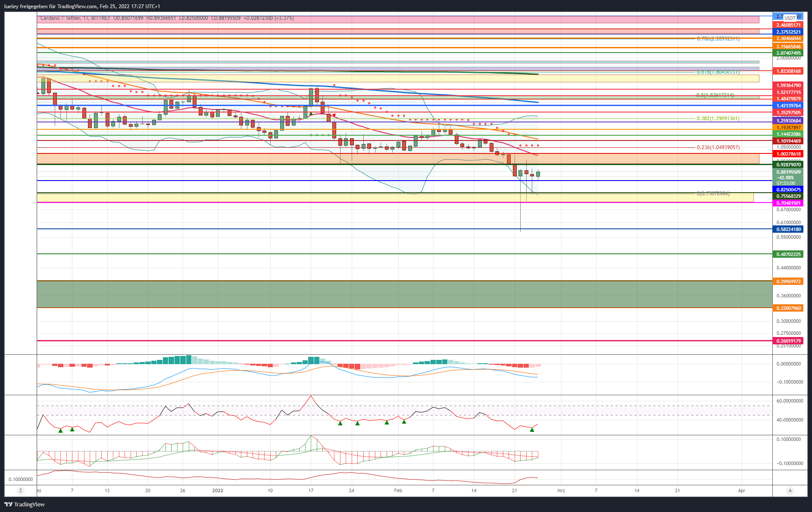812x512 pixels.
Task: Select the 2.15665846 price label
Action: coord(788,47)
